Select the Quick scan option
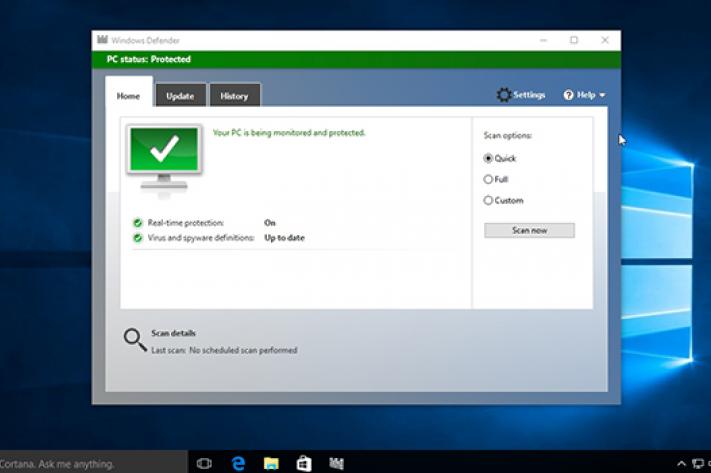Viewport: 711px width, 473px height. [x=488, y=158]
